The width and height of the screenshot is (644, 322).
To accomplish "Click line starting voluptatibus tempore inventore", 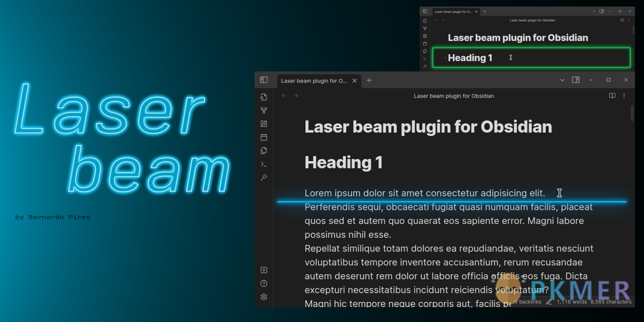I will tap(443, 262).
